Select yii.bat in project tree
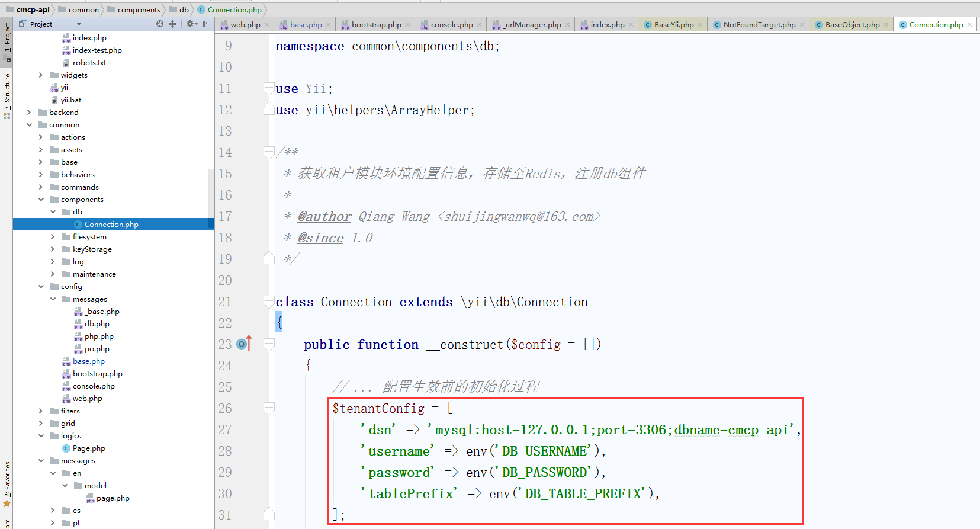 pos(71,100)
